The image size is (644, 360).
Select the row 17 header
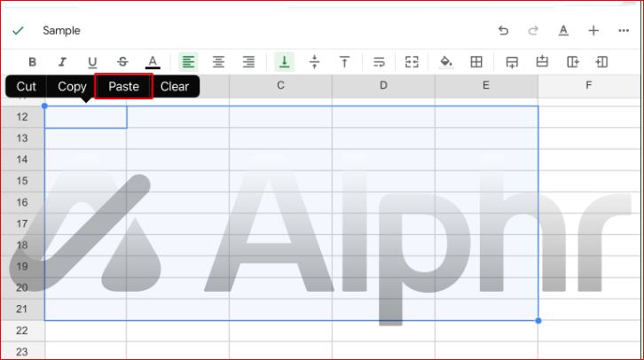click(x=22, y=223)
